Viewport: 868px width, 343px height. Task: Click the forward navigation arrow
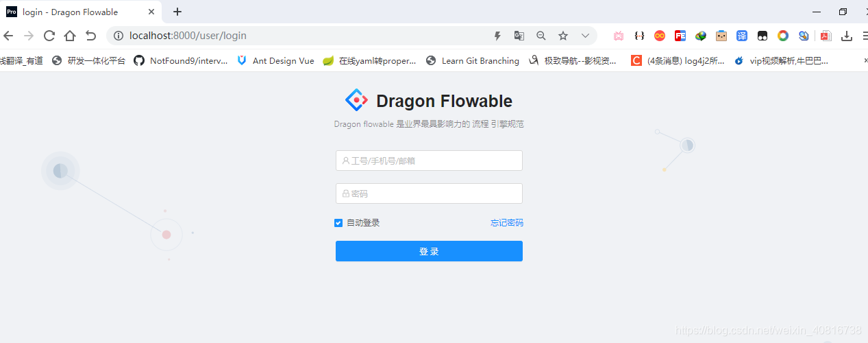pyautogui.click(x=29, y=36)
